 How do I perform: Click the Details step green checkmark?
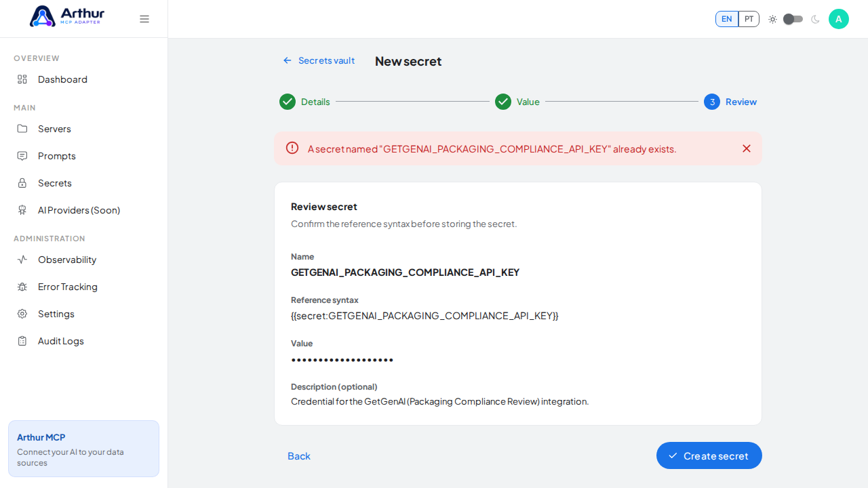tap(288, 102)
